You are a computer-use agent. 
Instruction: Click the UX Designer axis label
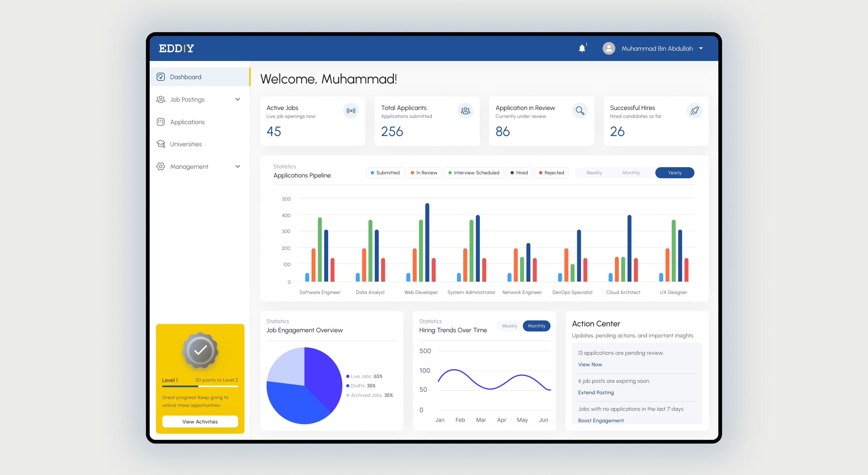[673, 292]
